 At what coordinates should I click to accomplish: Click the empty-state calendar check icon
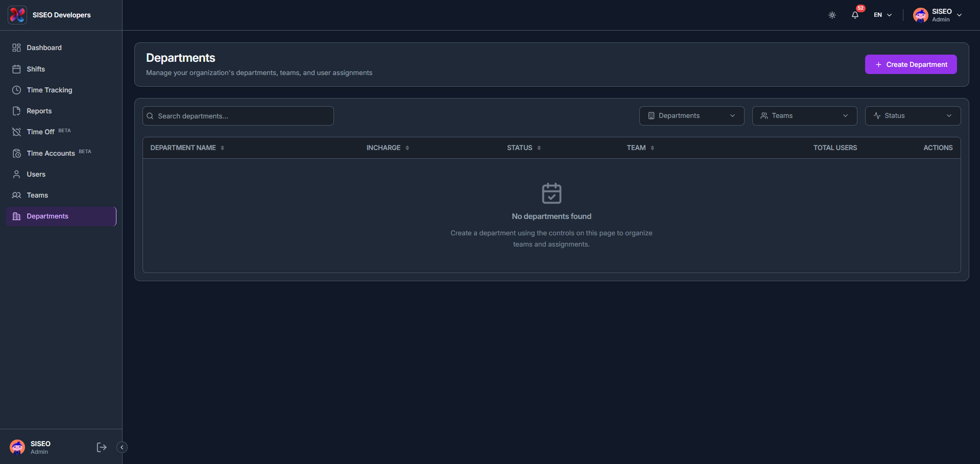click(552, 193)
